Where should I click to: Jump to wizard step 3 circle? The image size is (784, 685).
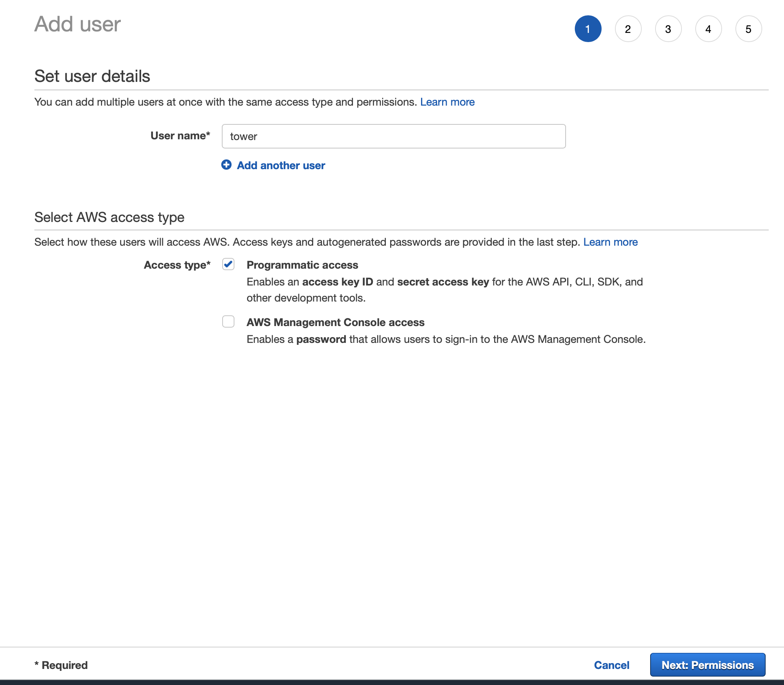(x=668, y=29)
